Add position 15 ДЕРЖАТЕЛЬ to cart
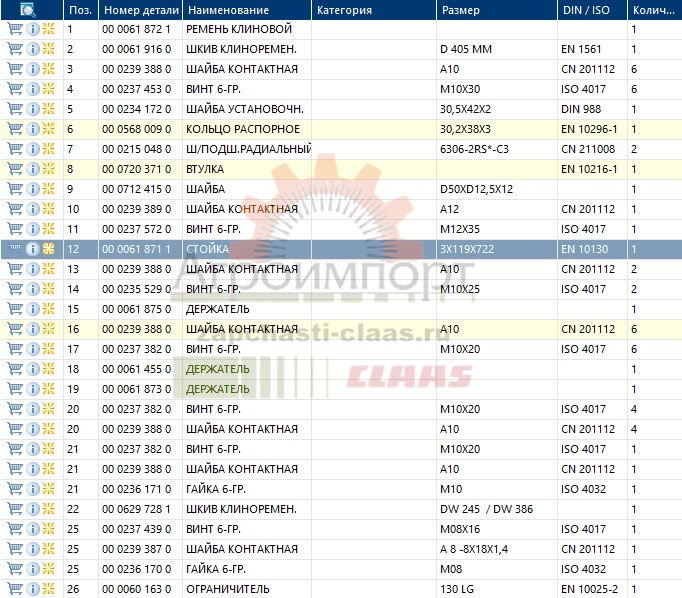The image size is (682, 598). pos(15,309)
